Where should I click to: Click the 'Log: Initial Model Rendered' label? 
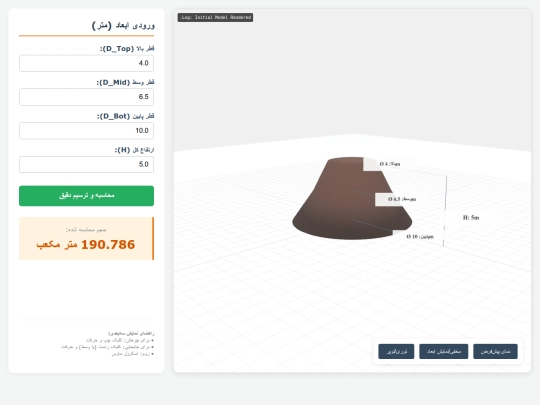point(215,18)
